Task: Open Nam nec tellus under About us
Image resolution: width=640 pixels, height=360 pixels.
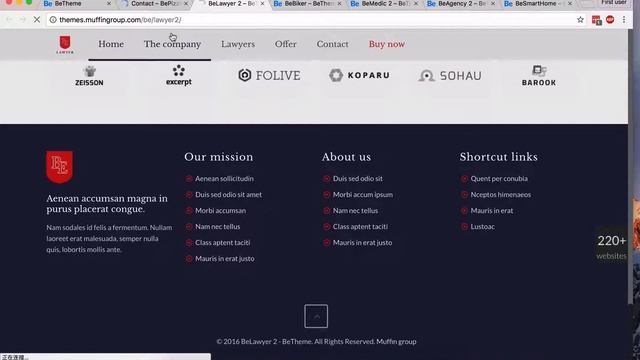Action: coord(355,211)
